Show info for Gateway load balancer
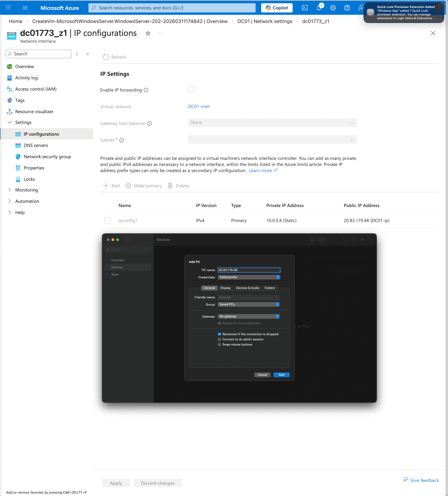 [x=149, y=123]
